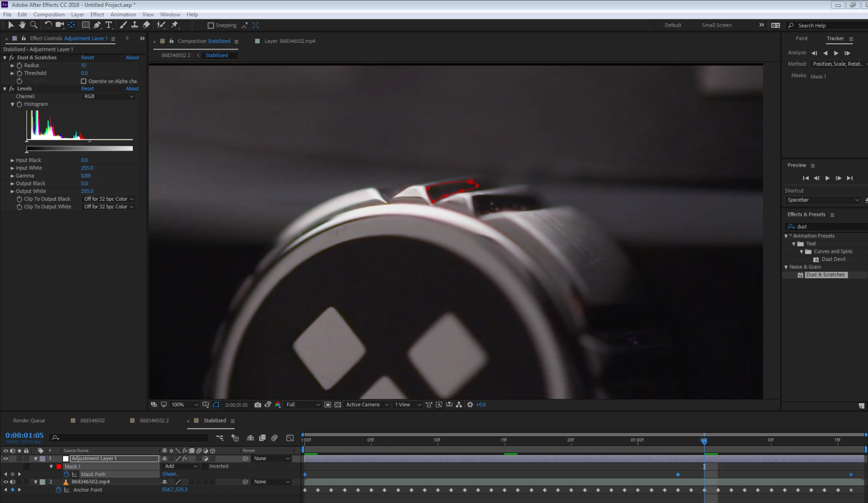Toggle mask and shape path visibility
Screen dimensions: 868x503
tap(216, 405)
